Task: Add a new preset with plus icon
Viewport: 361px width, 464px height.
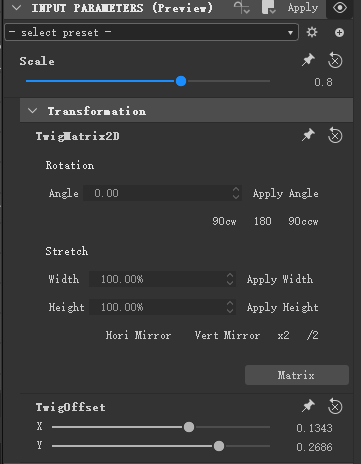Action: (x=339, y=32)
